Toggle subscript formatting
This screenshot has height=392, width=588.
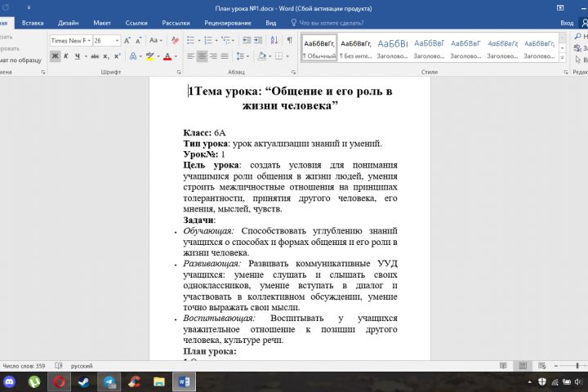click(x=106, y=56)
